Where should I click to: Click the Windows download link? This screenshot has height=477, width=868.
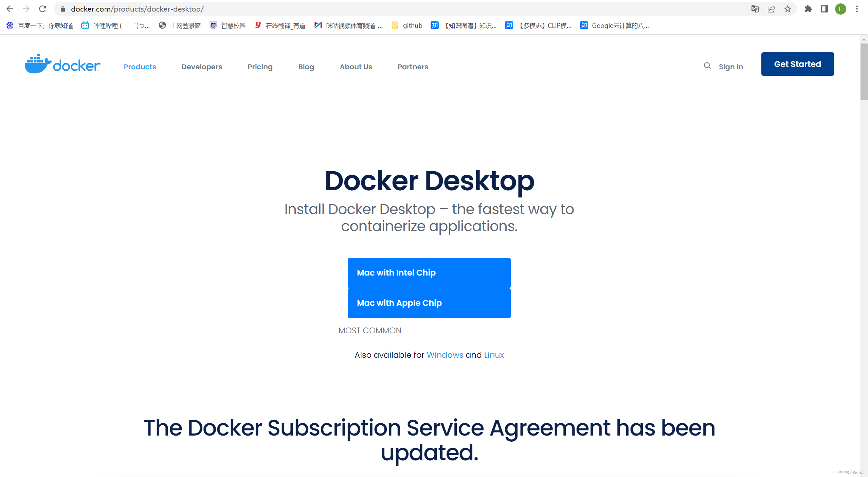[445, 355]
